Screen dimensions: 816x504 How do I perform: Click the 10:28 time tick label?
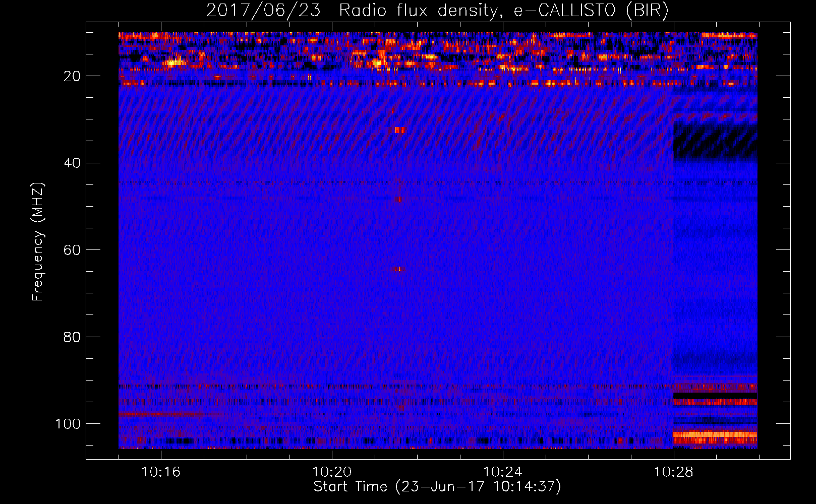(x=674, y=472)
